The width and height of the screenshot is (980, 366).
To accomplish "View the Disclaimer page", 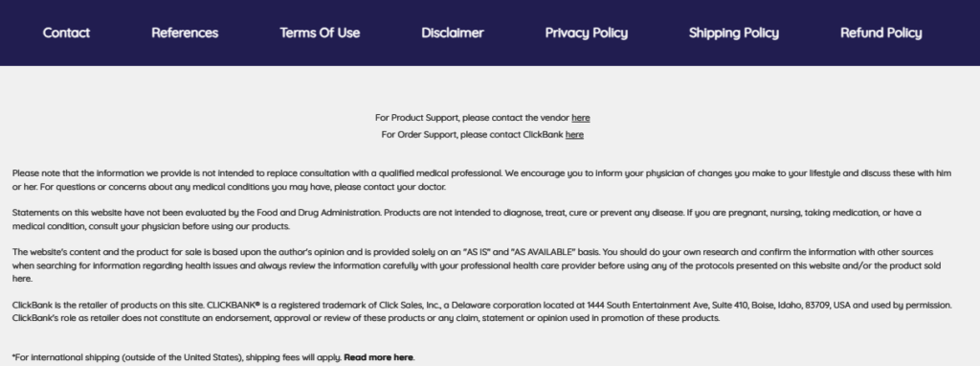I will click(x=453, y=34).
